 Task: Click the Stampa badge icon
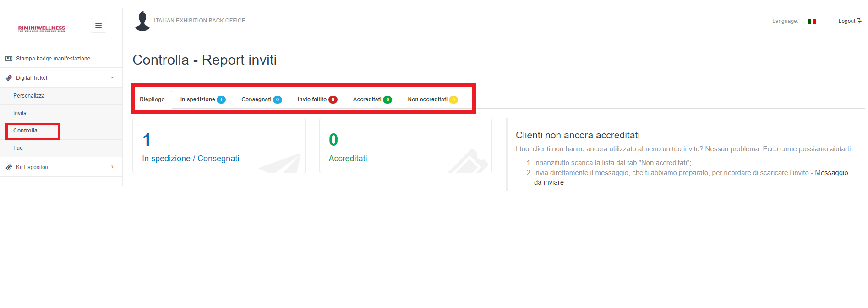(9, 59)
